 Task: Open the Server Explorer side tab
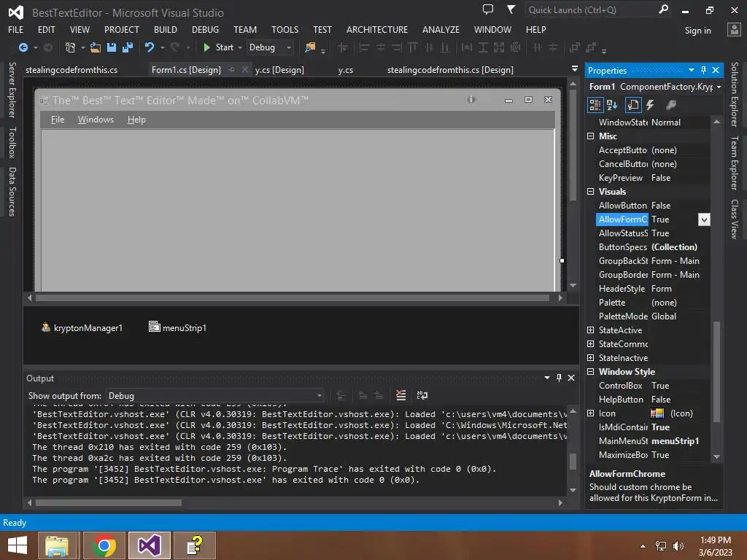click(x=12, y=90)
